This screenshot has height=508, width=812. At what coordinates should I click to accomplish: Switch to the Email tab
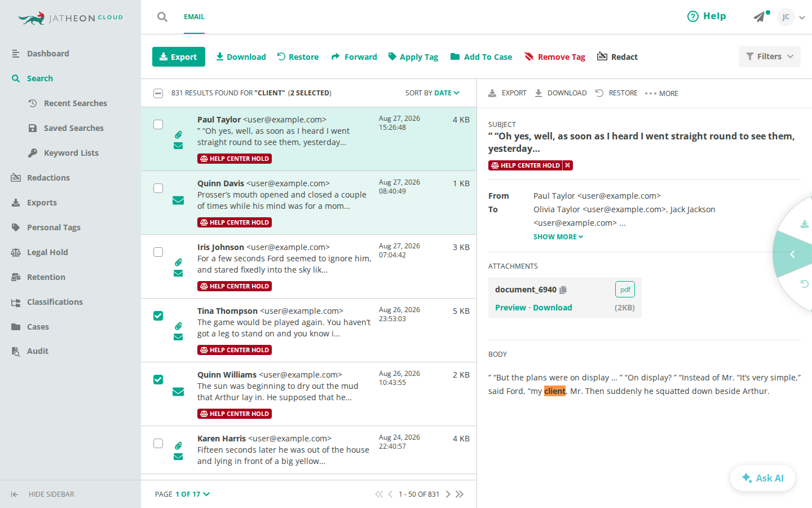pos(194,17)
